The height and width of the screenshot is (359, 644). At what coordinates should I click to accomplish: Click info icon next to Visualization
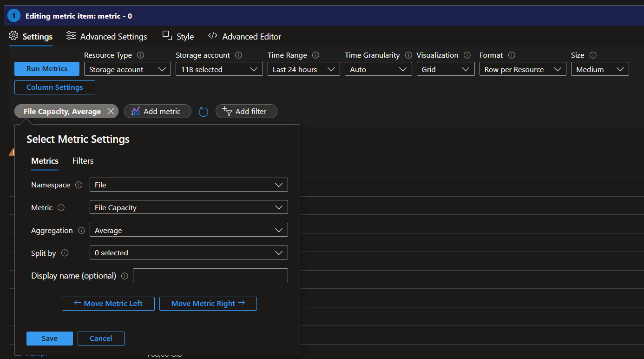tap(467, 55)
